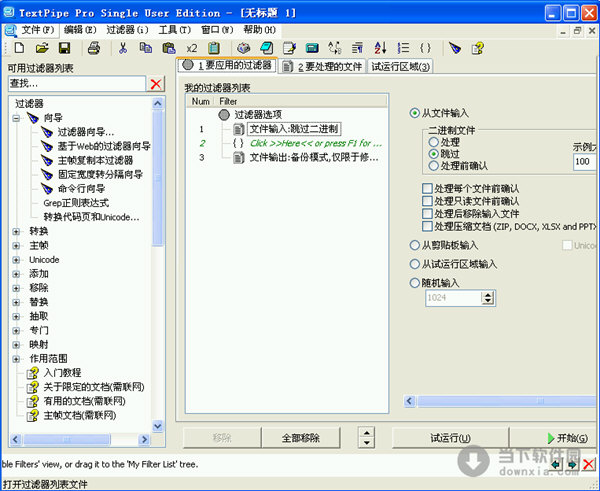Expand the Unicode tree node

16,260
